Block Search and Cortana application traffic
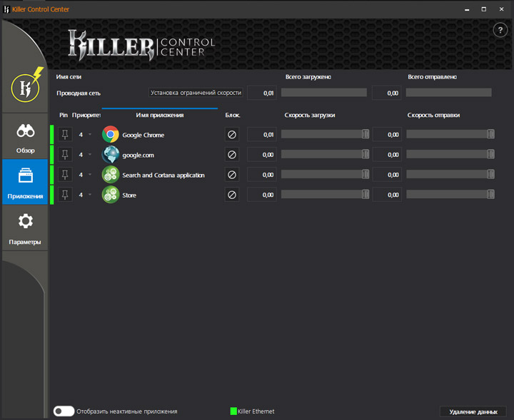This screenshot has height=420, width=514. pyautogui.click(x=232, y=175)
